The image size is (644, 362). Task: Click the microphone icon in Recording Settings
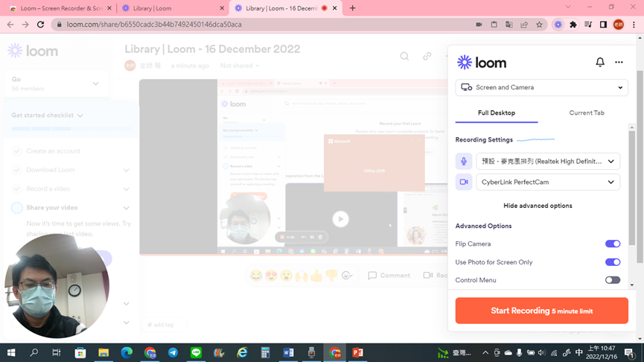coord(464,162)
